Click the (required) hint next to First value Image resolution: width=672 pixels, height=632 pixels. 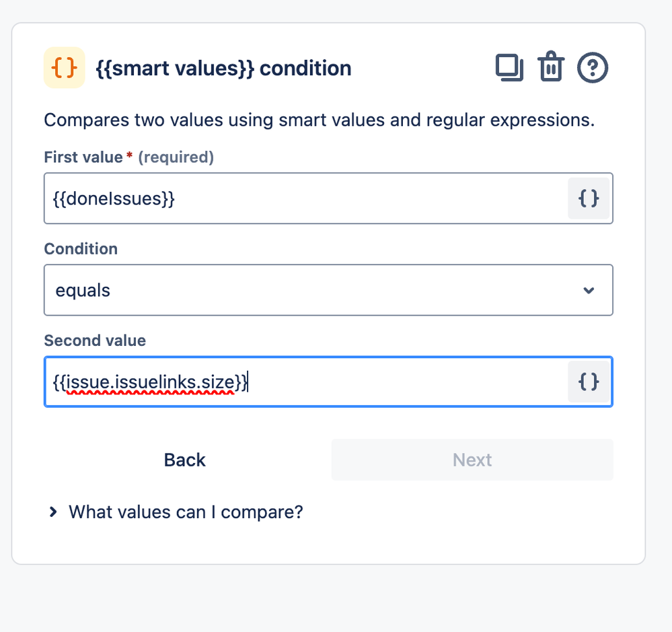pyautogui.click(x=176, y=157)
